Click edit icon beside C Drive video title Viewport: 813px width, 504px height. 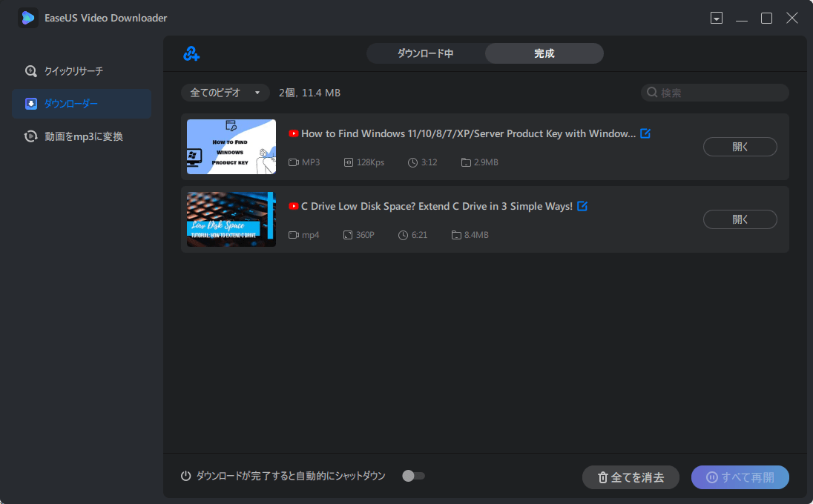(582, 206)
